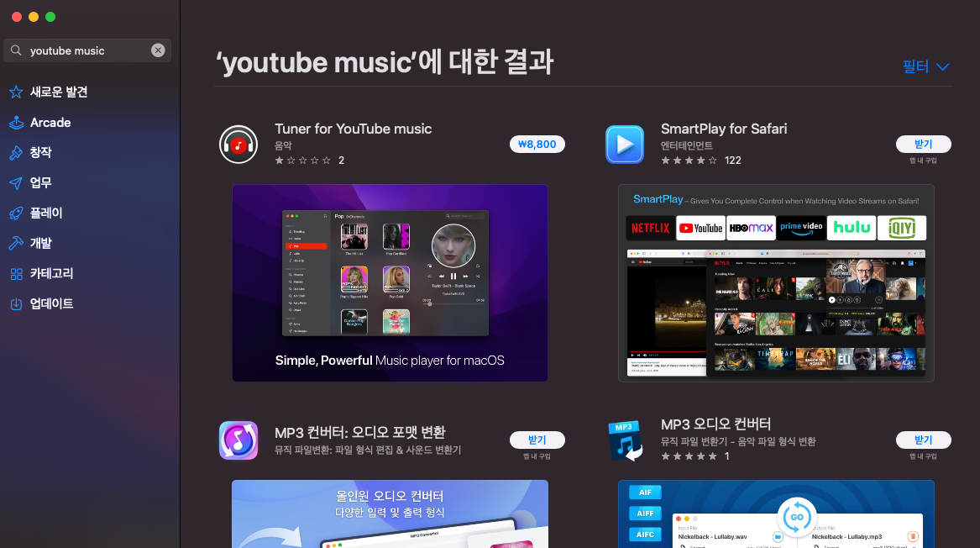980x548 pixels.
Task: Click YouTube logo in SmartPlay preview
Action: (x=700, y=229)
